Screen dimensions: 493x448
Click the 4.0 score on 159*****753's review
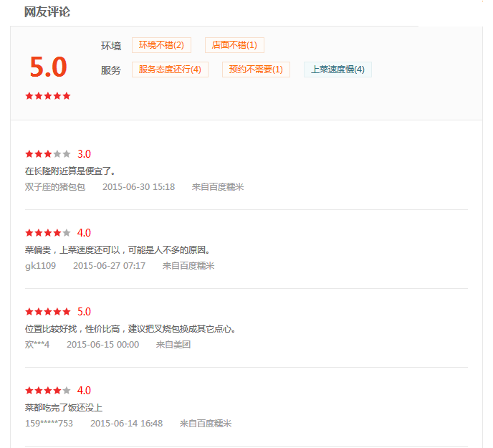(84, 391)
